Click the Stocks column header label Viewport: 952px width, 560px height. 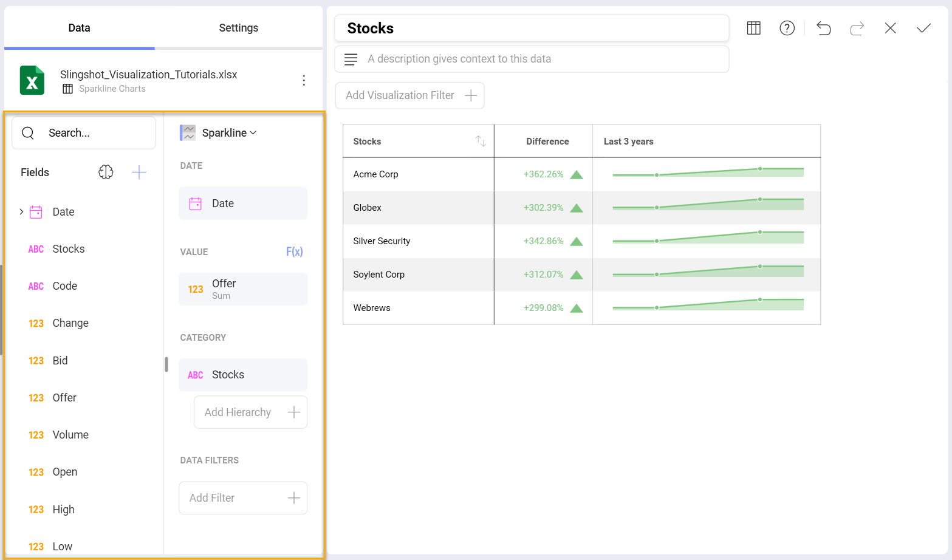367,142
